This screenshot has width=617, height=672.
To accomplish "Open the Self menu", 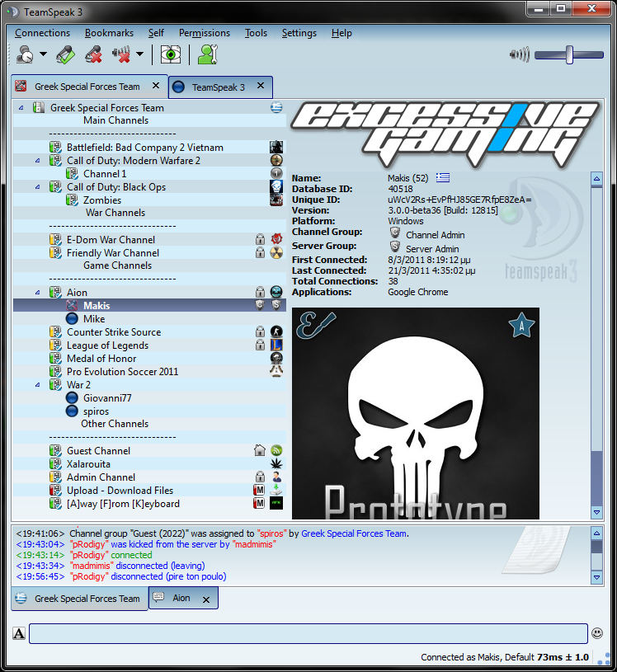I will [x=156, y=33].
